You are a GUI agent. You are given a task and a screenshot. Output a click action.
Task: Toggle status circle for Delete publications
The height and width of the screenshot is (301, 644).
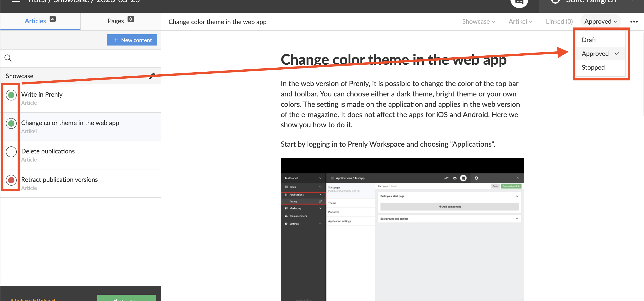(11, 152)
